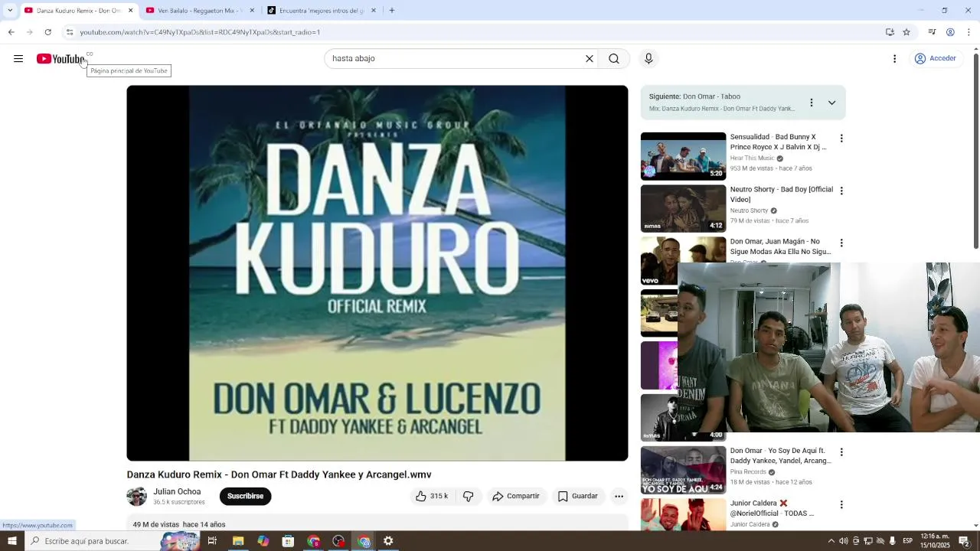Dislike the video with thumbs-down
980x551 pixels.
coord(468,497)
